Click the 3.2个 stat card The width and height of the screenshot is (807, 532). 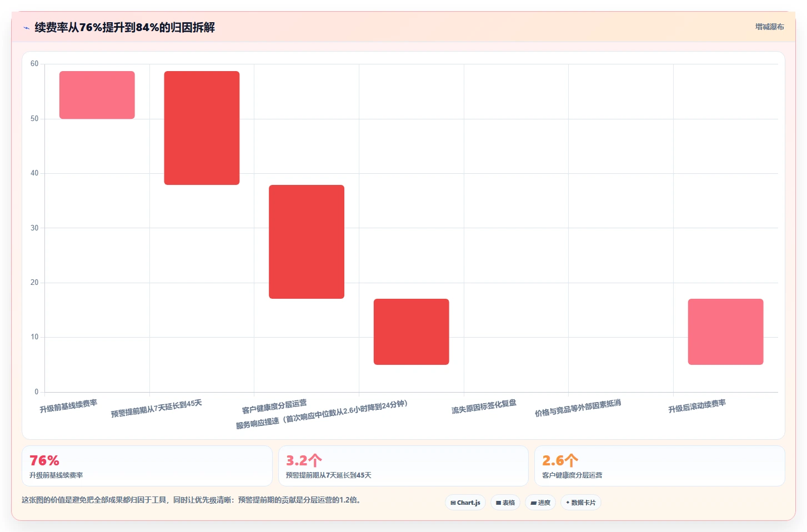(x=403, y=466)
